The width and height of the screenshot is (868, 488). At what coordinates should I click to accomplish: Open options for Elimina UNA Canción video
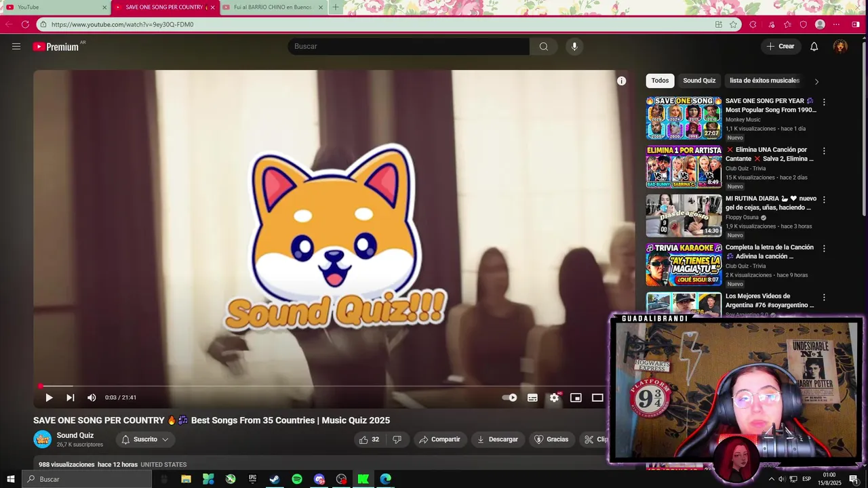point(824,151)
